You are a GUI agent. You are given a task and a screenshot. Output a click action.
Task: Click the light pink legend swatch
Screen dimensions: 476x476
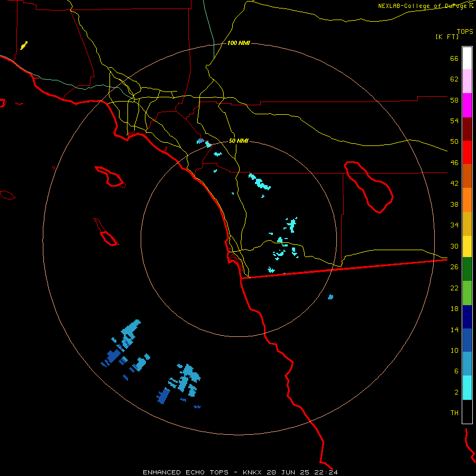[467, 81]
